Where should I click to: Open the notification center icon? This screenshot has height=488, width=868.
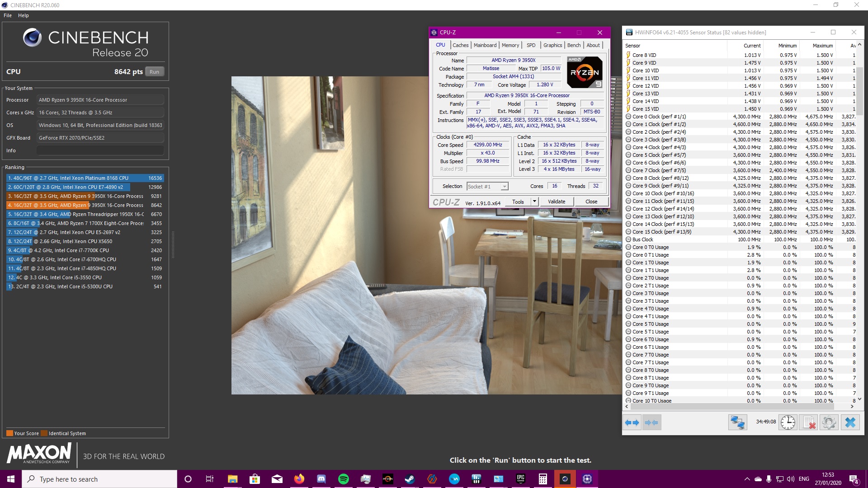[854, 479]
